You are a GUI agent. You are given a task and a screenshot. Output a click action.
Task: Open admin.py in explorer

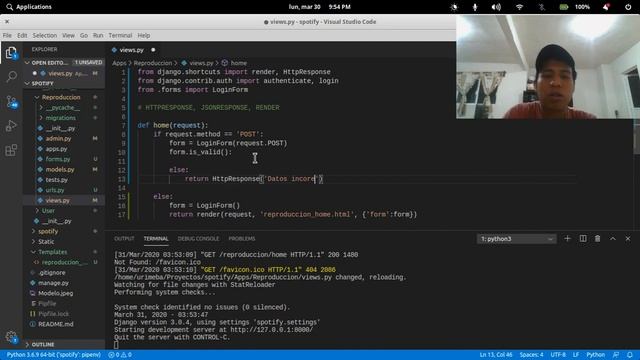coord(63,138)
